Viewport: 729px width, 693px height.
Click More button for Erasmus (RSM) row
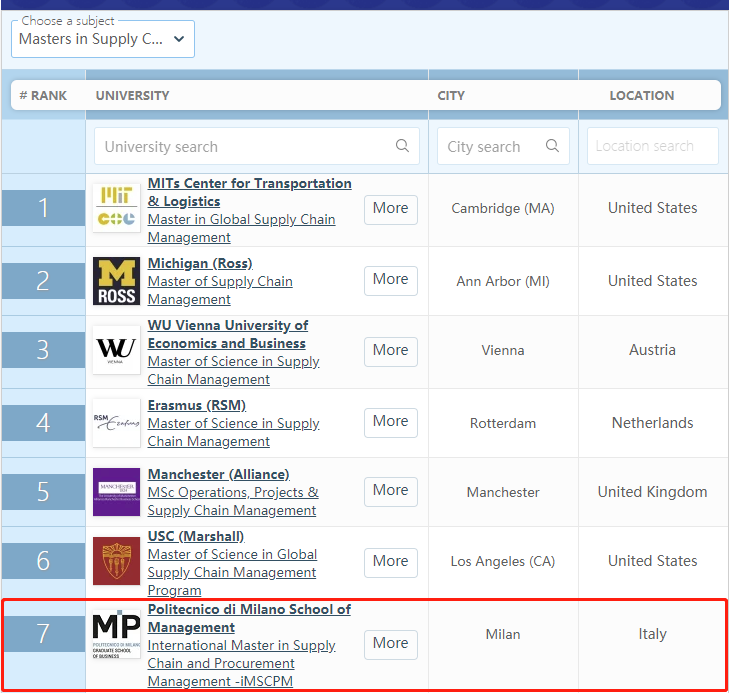(x=391, y=423)
